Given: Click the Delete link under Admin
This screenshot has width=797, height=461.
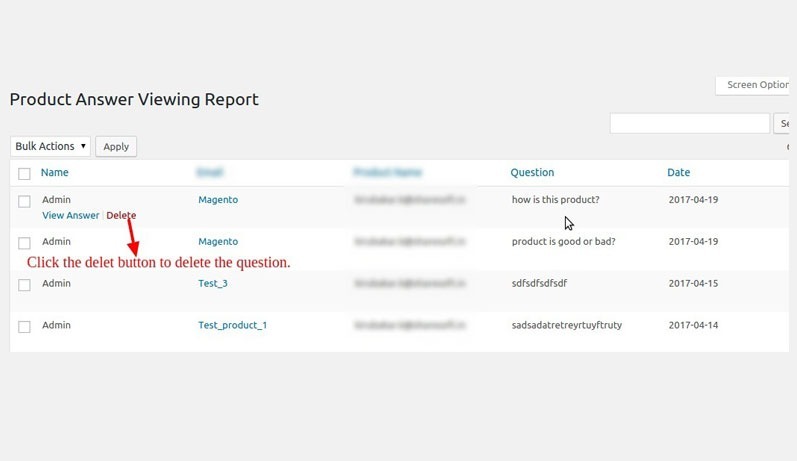Looking at the screenshot, I should pyautogui.click(x=121, y=215).
